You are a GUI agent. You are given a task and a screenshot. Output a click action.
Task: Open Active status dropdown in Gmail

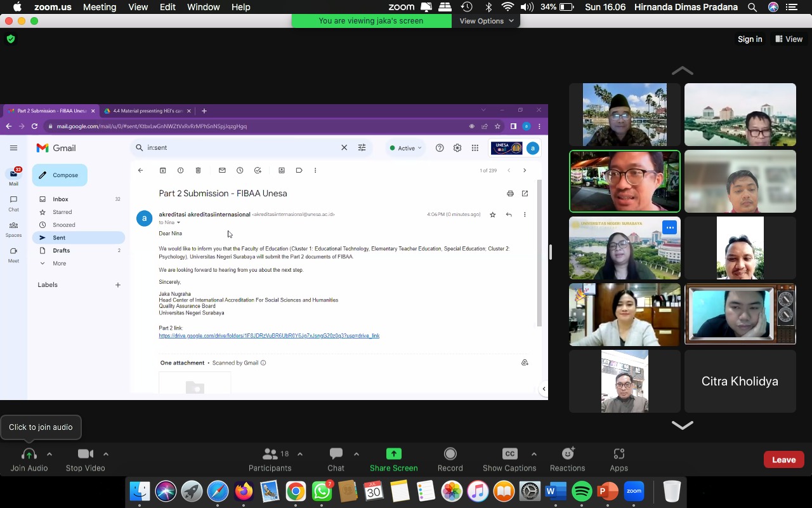coord(405,148)
